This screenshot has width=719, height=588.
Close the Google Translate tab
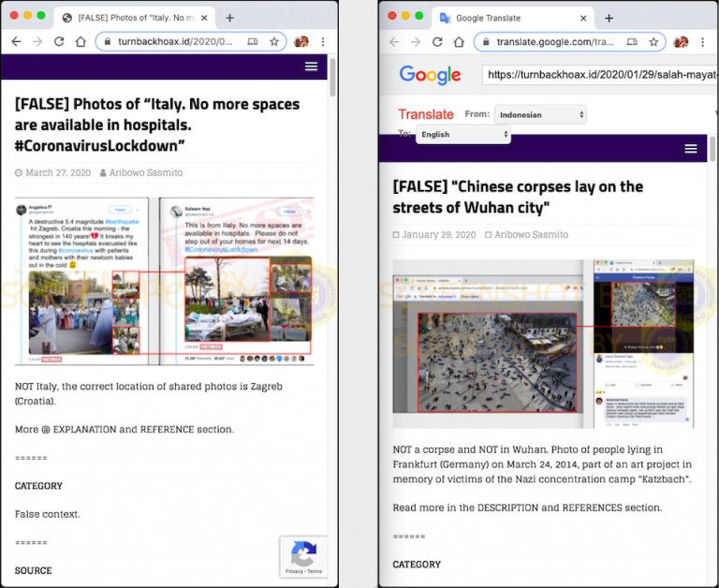coord(583,19)
